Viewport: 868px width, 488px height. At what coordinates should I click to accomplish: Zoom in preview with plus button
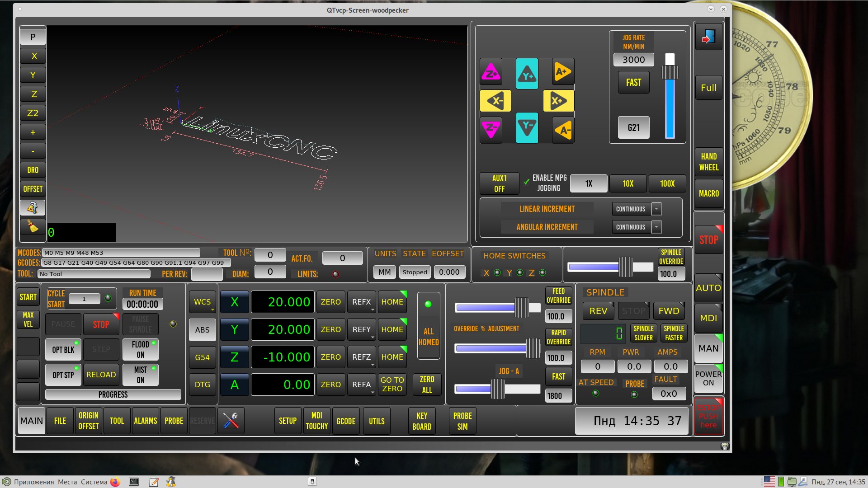click(33, 132)
